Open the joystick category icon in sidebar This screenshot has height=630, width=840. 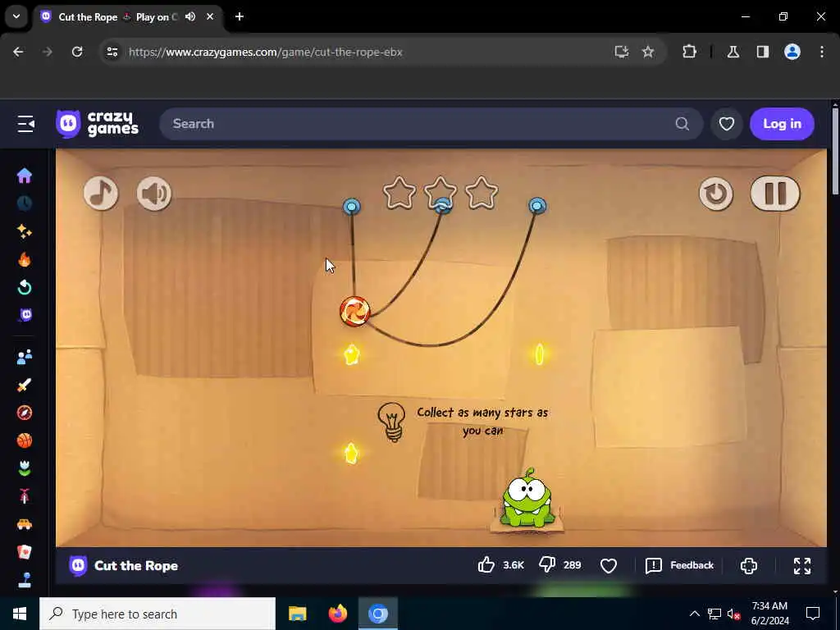[25, 580]
